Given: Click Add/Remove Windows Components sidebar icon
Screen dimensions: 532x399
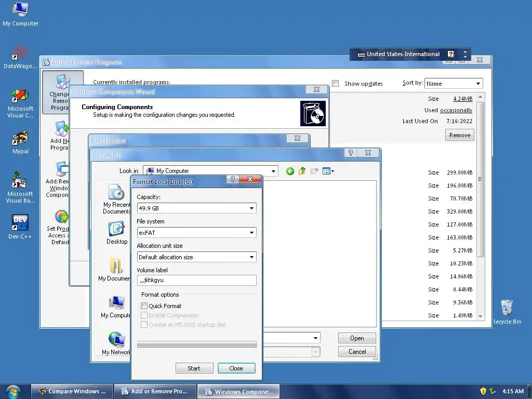Looking at the screenshot, I should pyautogui.click(x=58, y=179).
